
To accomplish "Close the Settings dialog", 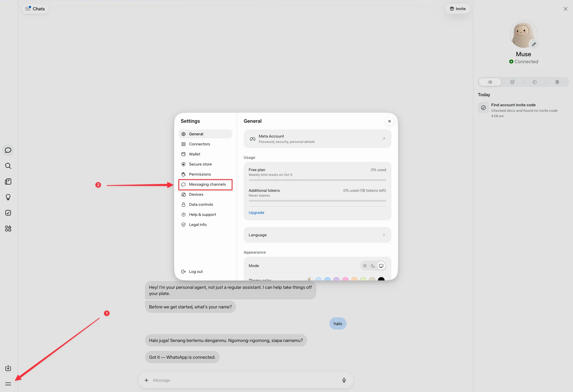I will click(x=389, y=121).
